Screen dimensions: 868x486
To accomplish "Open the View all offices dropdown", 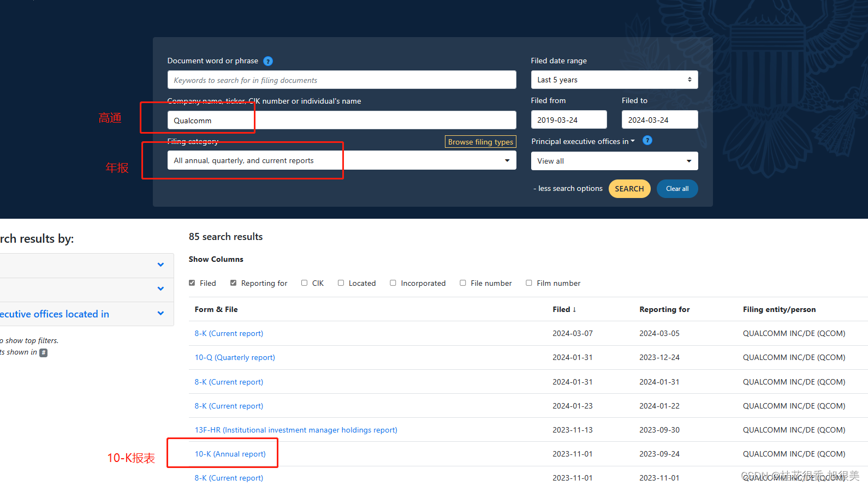I will [614, 161].
